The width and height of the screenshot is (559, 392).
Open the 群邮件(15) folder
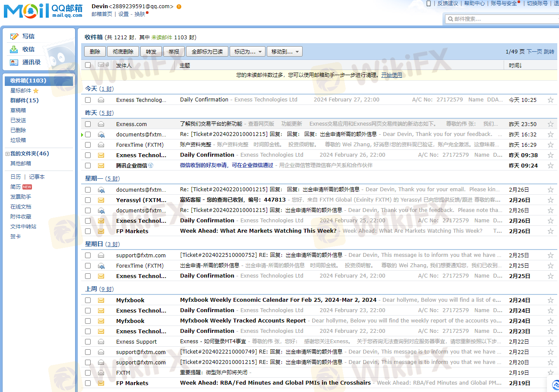[x=25, y=101]
